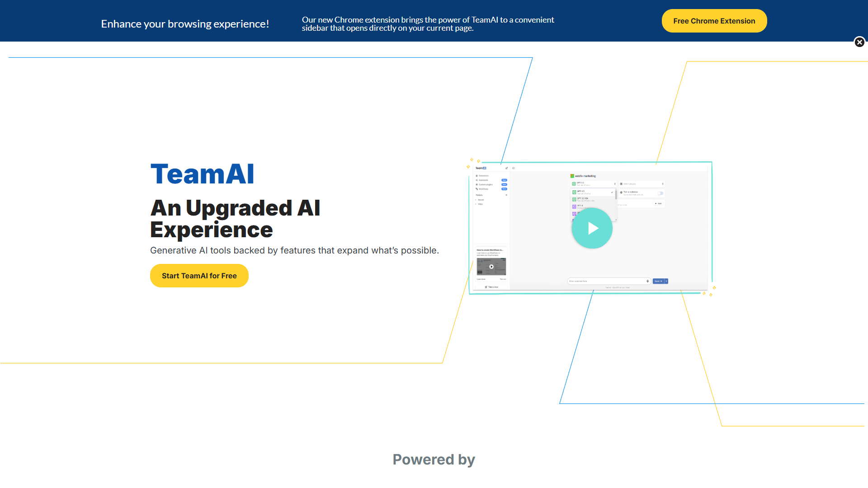Click the plus icon next to Folders
Viewport: 868px width, 488px height.
[x=506, y=195]
